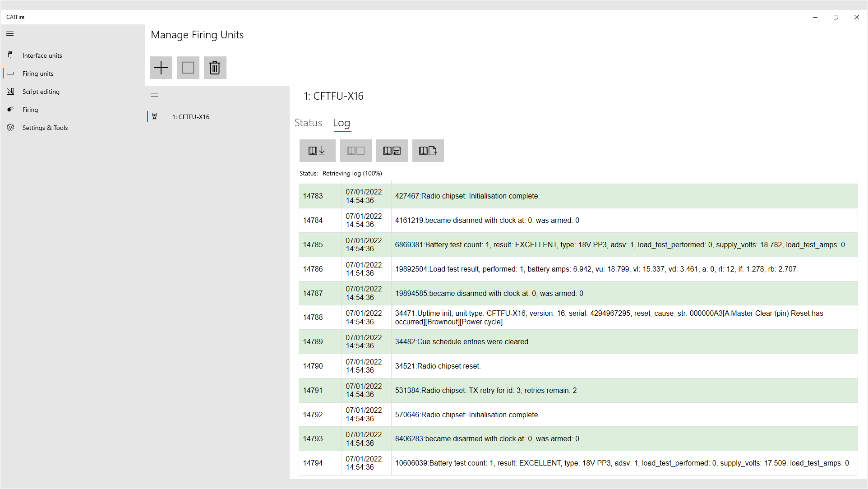Collapse the main navigation hamburger menu
868x489 pixels.
click(10, 34)
